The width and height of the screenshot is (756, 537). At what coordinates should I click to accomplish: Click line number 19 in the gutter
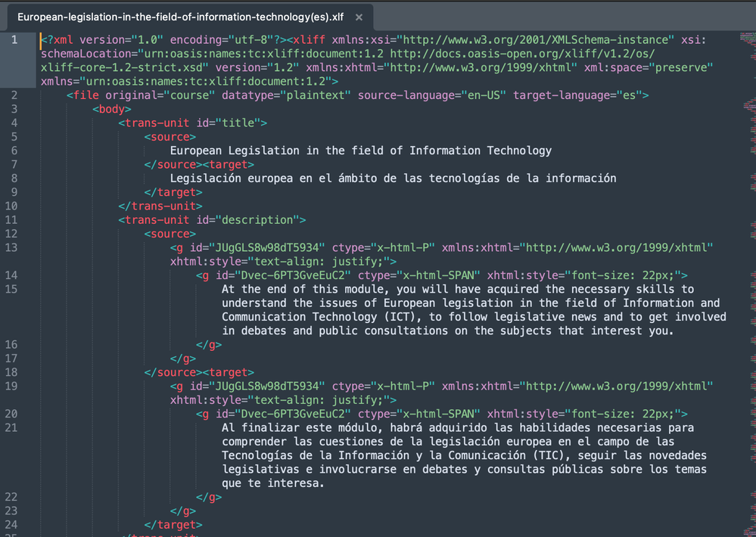point(11,386)
